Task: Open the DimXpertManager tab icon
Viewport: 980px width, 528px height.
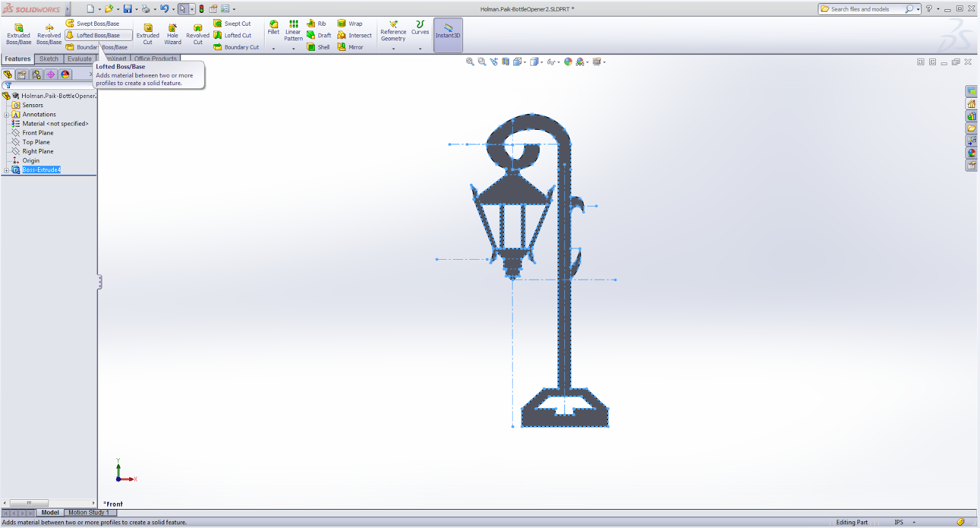Action: (51, 74)
